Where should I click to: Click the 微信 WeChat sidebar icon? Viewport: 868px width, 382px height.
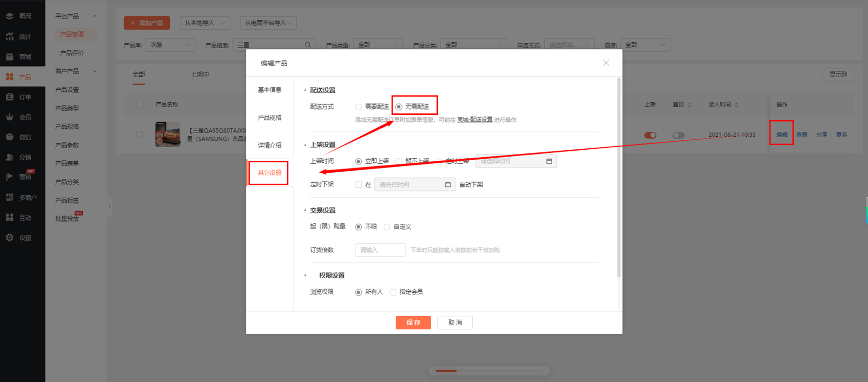[x=10, y=137]
